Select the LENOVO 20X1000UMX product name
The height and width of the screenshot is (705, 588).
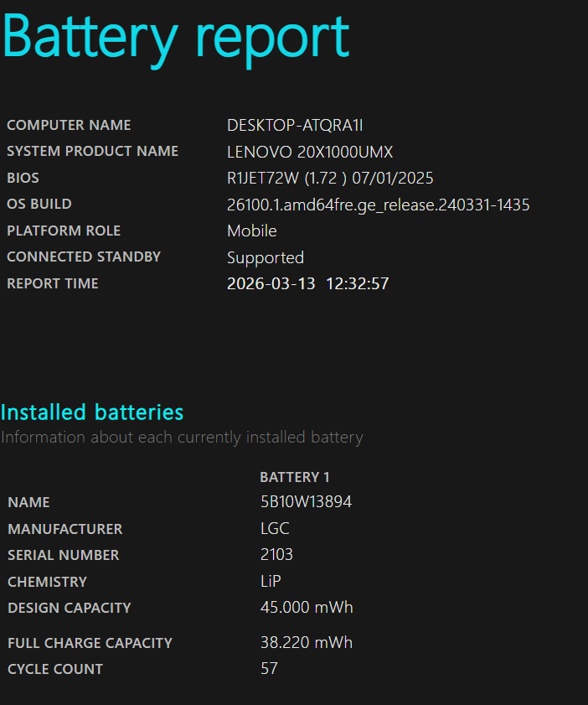[310, 153]
